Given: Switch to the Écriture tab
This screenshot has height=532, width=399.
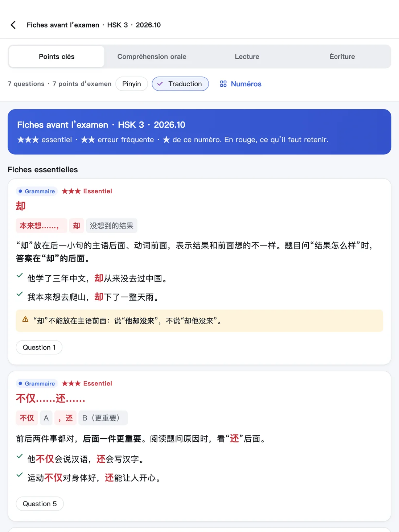Looking at the screenshot, I should click(342, 57).
